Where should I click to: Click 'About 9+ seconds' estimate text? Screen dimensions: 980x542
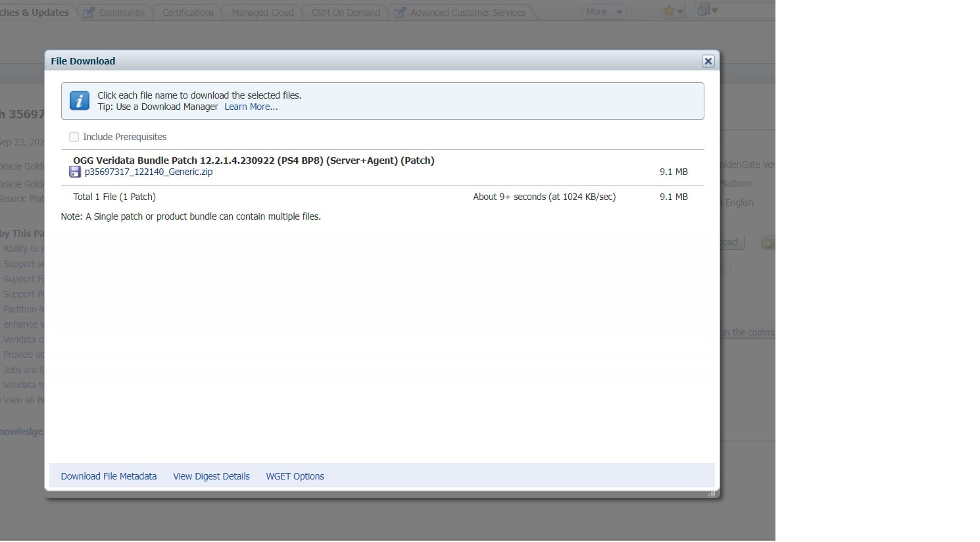(x=545, y=197)
